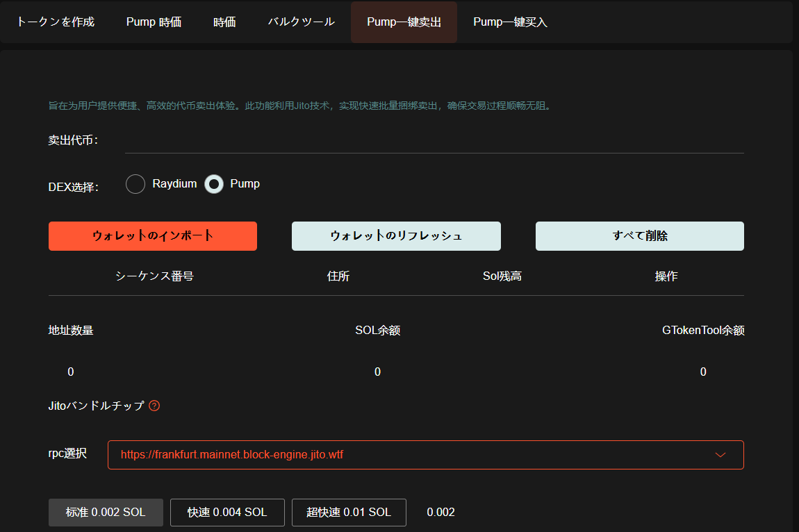Click the custom tip amount field showing 0.002
Image resolution: width=799 pixels, height=532 pixels.
(x=441, y=513)
